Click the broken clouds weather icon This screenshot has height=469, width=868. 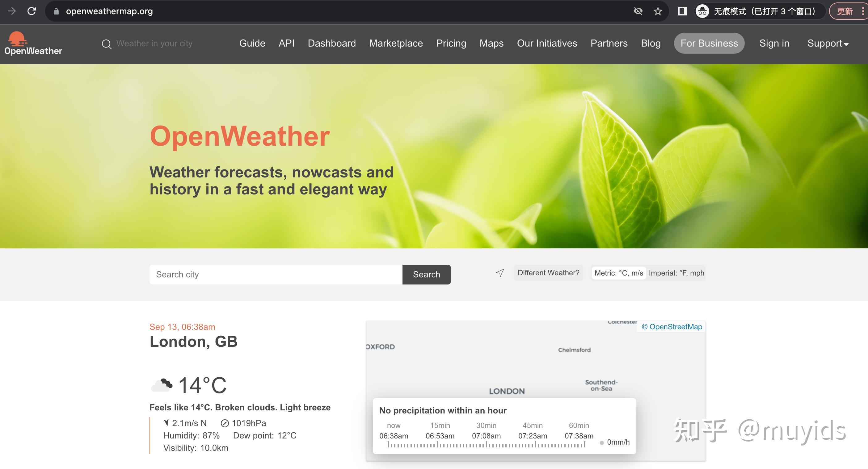[162, 384]
